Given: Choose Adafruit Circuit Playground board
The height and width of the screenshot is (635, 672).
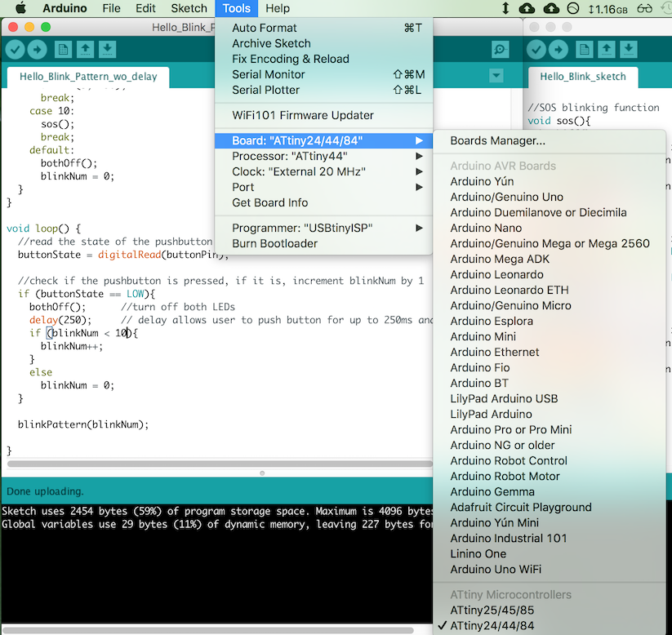Looking at the screenshot, I should pos(550,508).
